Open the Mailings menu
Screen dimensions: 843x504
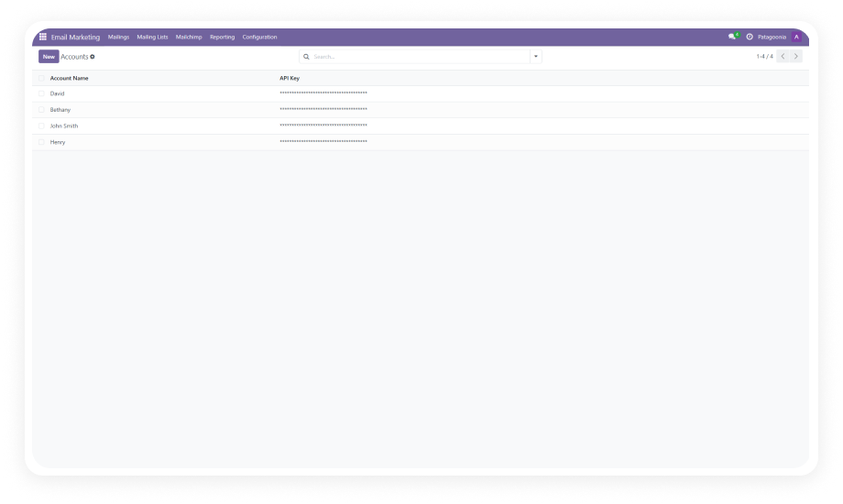(x=118, y=38)
